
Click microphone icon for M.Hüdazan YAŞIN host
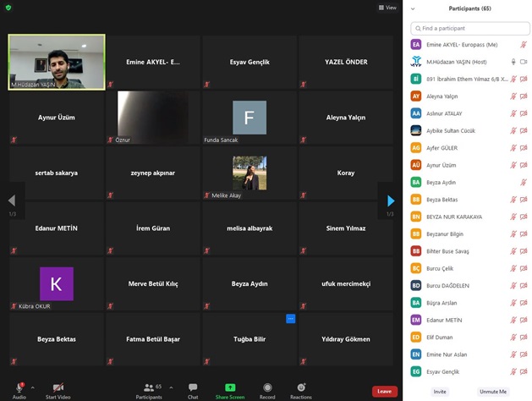513,62
